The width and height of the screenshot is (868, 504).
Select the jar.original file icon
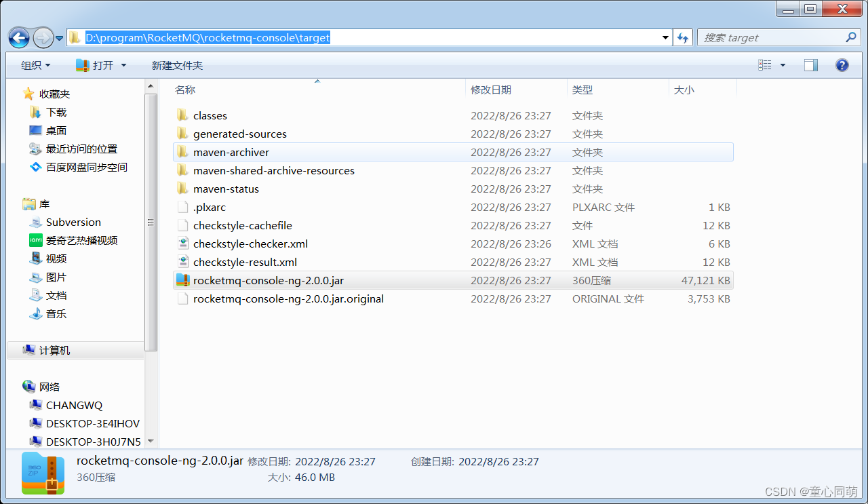point(182,298)
